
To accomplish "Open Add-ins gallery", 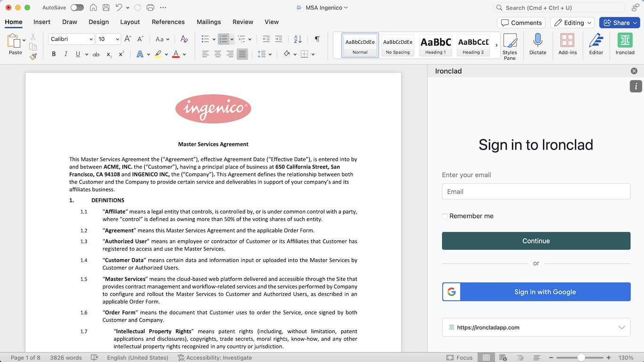I will pyautogui.click(x=568, y=44).
